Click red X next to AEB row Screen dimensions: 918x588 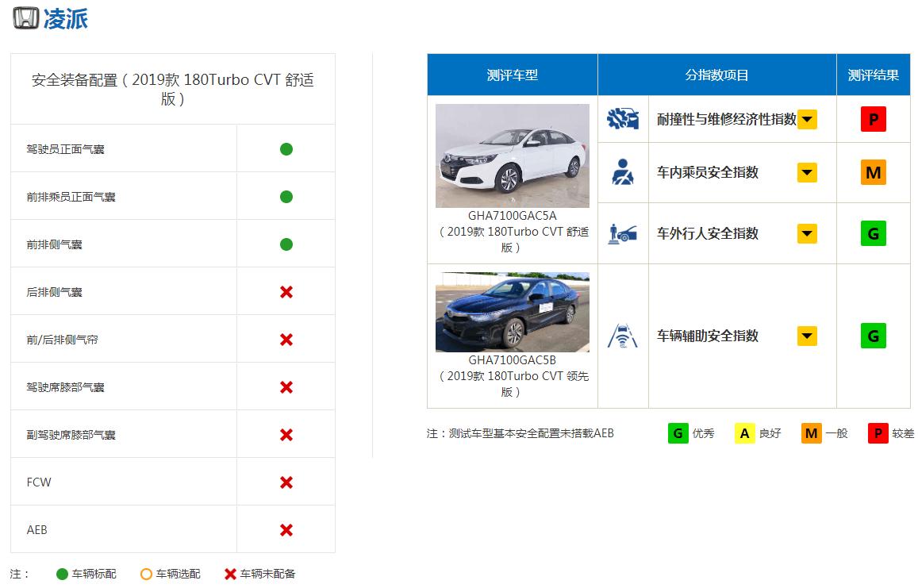click(x=286, y=530)
